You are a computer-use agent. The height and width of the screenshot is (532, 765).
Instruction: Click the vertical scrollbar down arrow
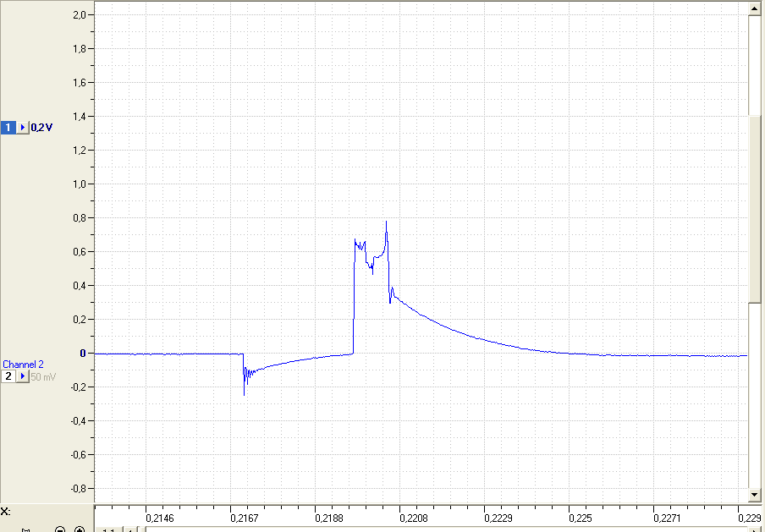[754, 495]
